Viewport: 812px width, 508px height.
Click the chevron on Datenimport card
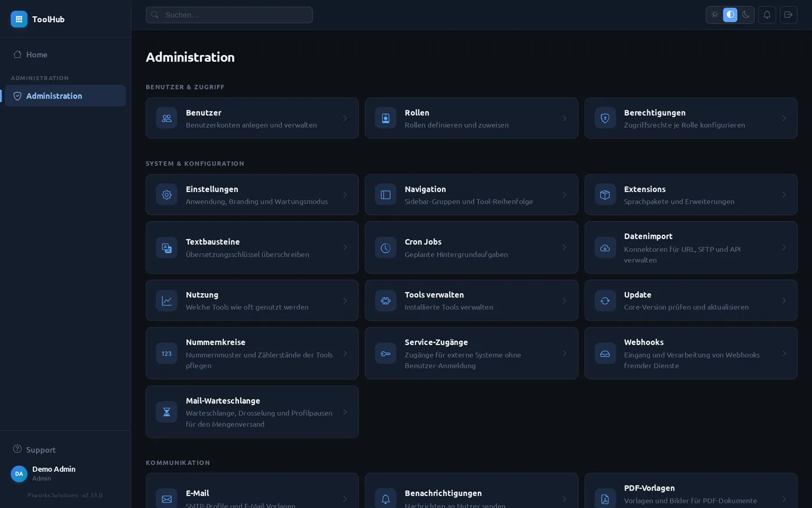point(784,248)
